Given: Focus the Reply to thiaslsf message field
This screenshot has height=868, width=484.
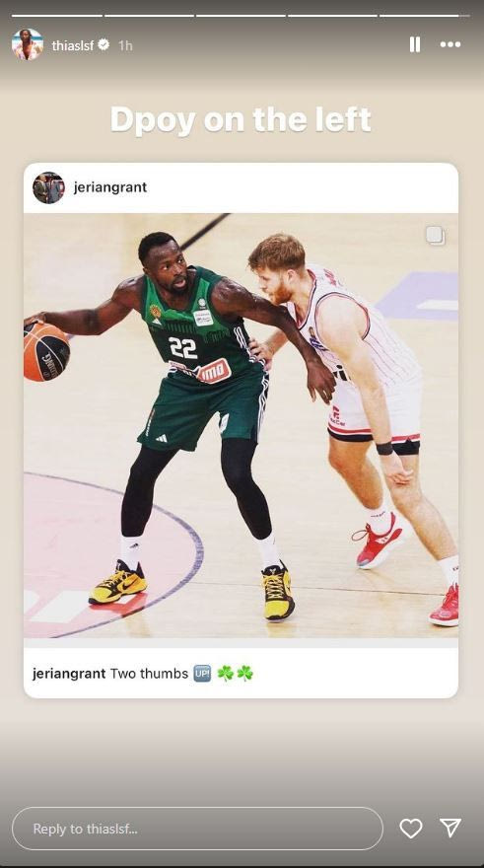Looking at the screenshot, I should [197, 829].
